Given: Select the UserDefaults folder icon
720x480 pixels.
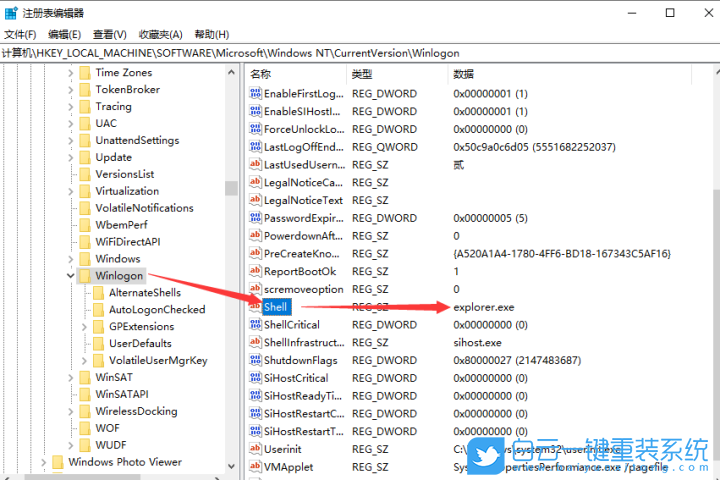Looking at the screenshot, I should coord(98,344).
